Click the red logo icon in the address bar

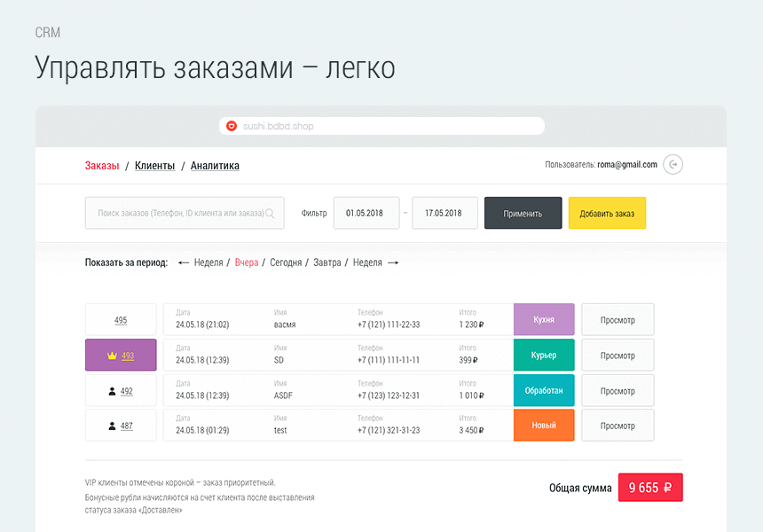[x=232, y=125]
